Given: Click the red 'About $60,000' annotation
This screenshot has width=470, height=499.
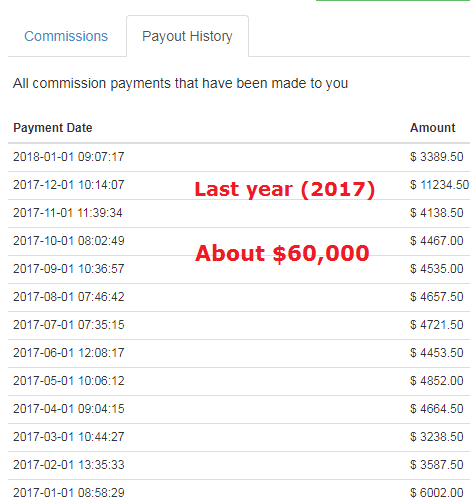Looking at the screenshot, I should click(282, 253).
